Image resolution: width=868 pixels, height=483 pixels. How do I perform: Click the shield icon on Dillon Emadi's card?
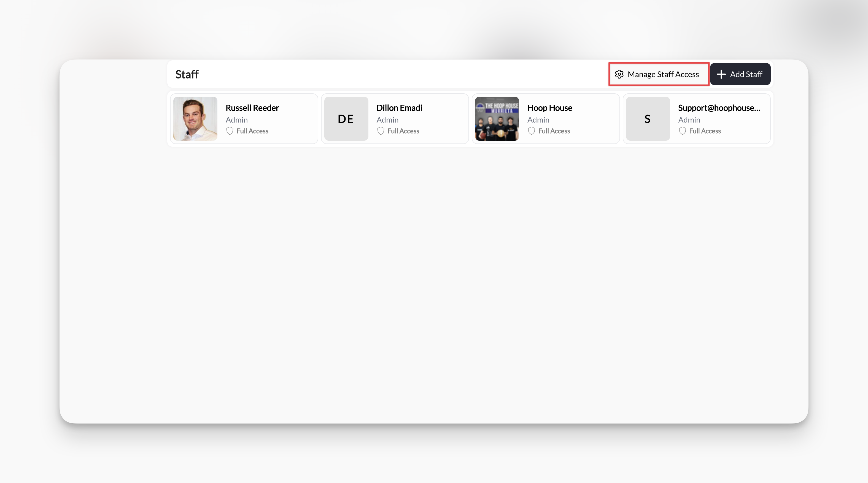pyautogui.click(x=381, y=131)
